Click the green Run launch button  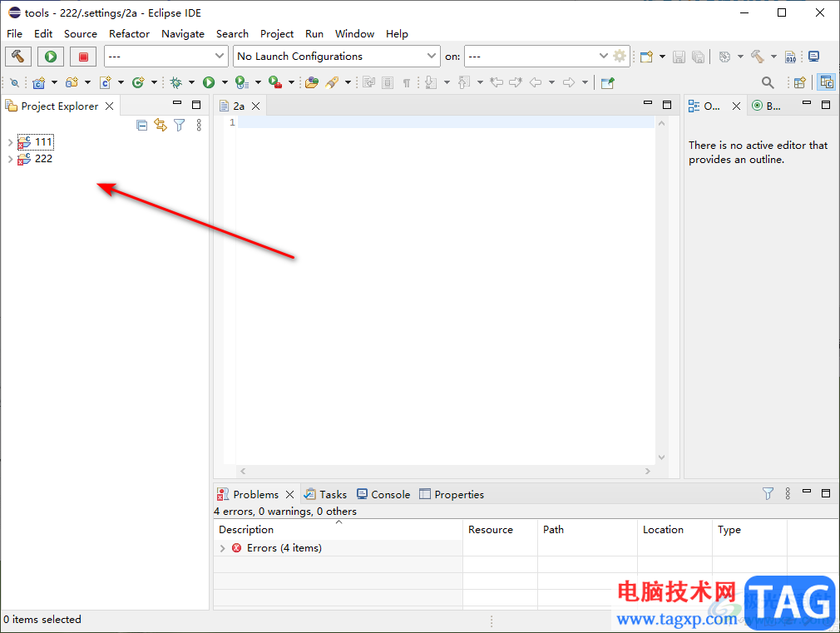pos(51,57)
